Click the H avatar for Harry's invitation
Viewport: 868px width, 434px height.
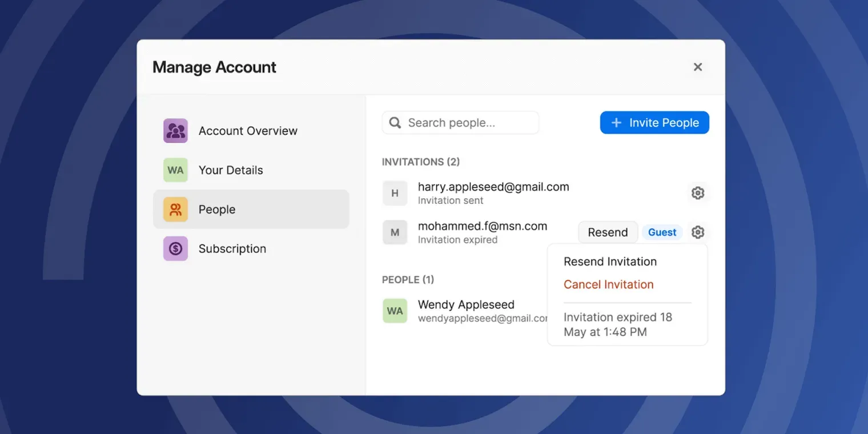point(395,193)
